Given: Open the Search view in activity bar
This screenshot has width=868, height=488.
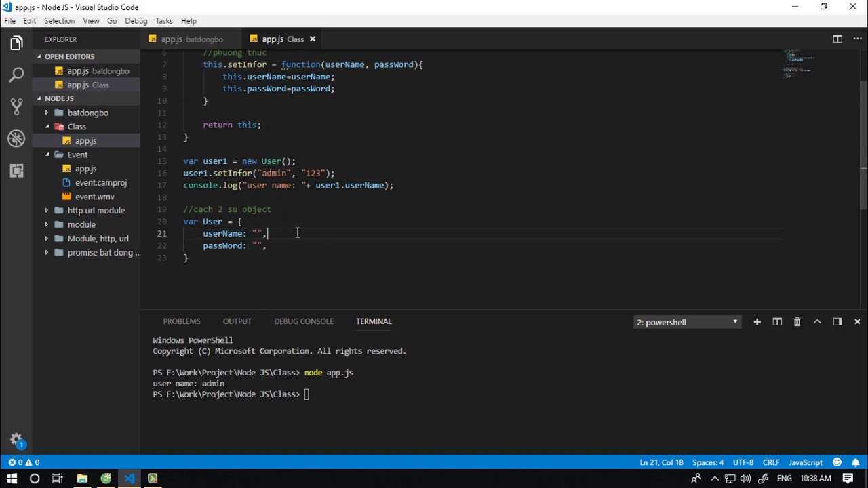Looking at the screenshot, I should pos(16,75).
